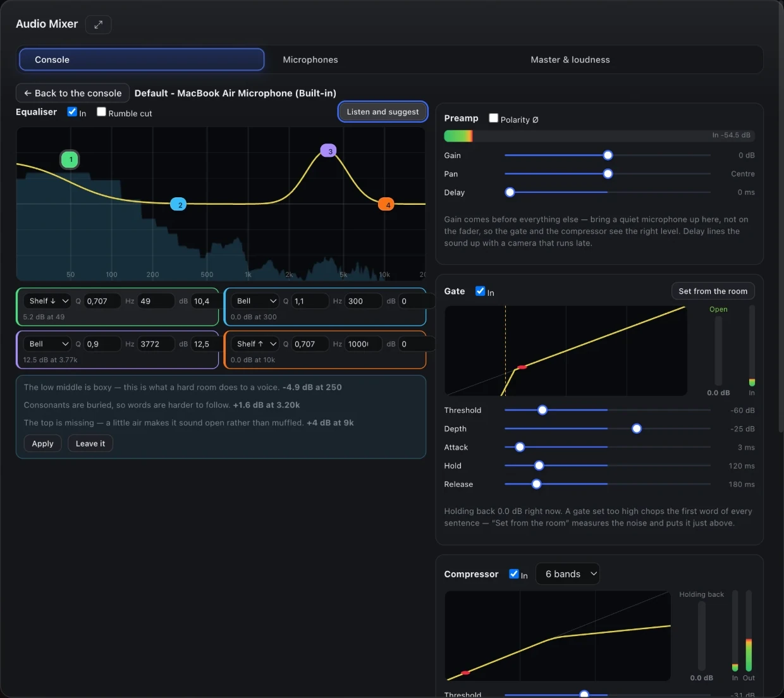The height and width of the screenshot is (698, 784).
Task: Disable the Equaliser In checkbox
Action: 72,112
